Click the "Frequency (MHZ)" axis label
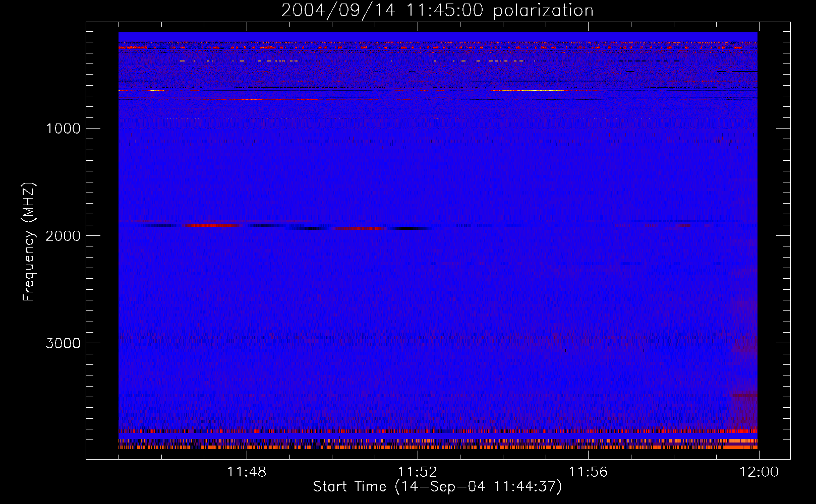This screenshot has width=816, height=504. 29,242
